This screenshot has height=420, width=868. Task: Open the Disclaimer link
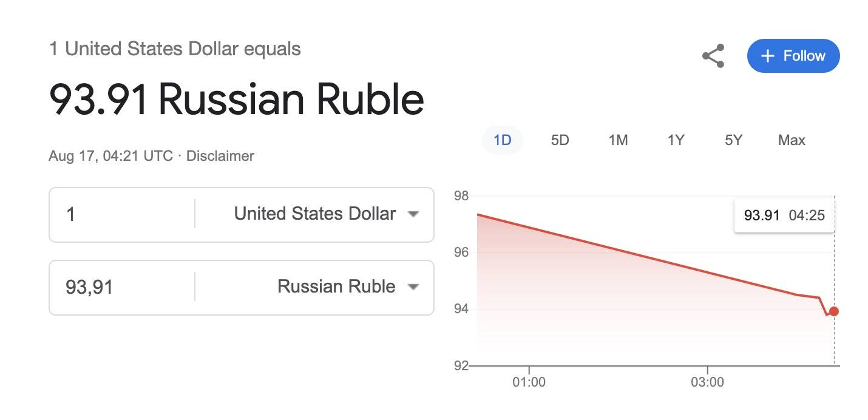(220, 156)
